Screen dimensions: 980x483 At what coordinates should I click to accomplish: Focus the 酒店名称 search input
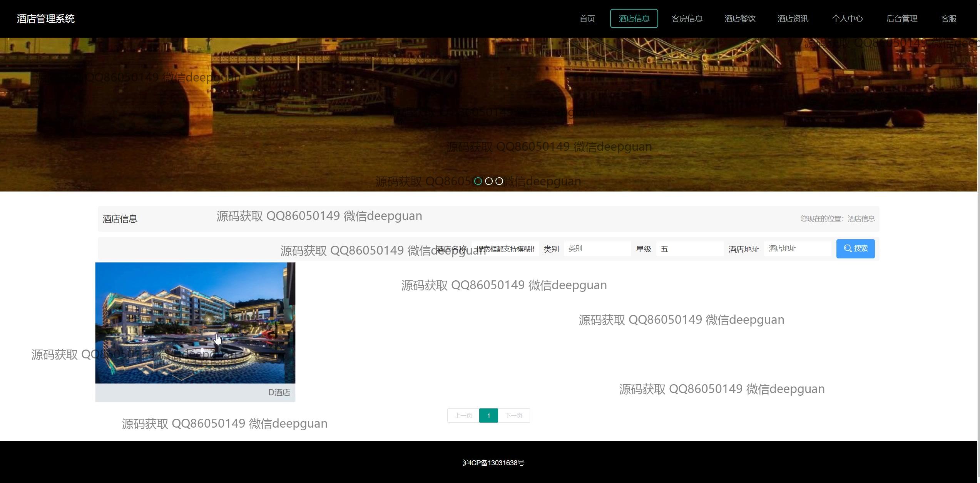click(505, 249)
